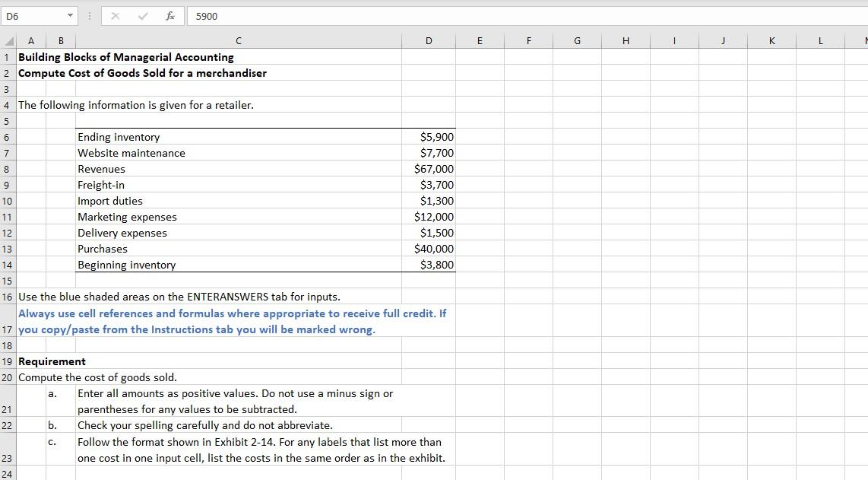Click the blue 'Always use cell references' text
The height and width of the screenshot is (480, 868).
pyautogui.click(x=233, y=322)
